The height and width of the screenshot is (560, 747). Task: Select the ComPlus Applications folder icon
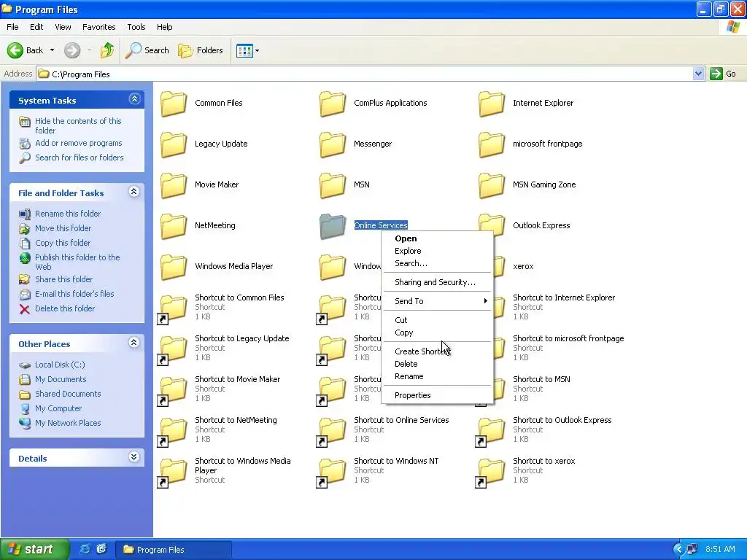[x=333, y=104]
